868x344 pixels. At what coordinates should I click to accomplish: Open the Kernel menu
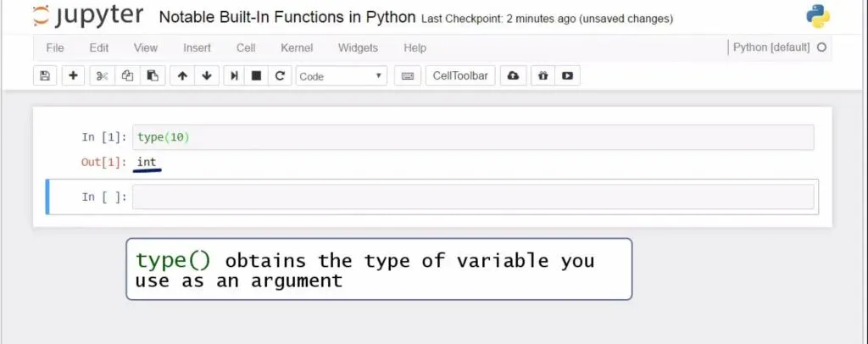(x=297, y=48)
